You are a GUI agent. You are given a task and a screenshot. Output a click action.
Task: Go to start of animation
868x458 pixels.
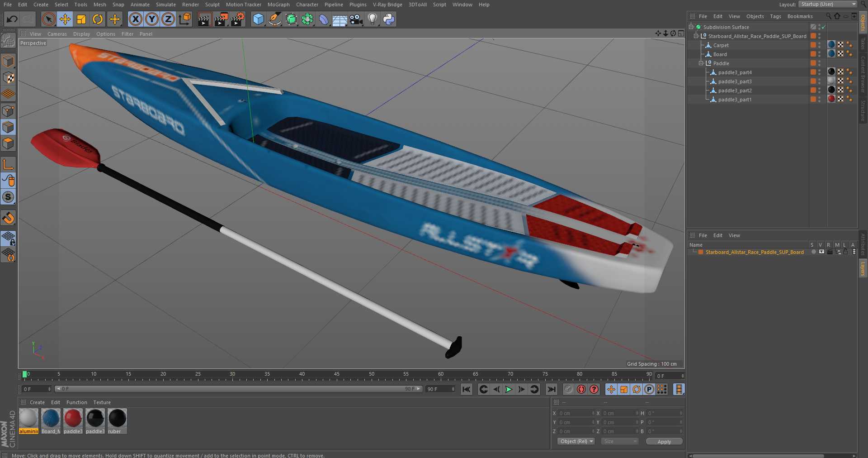click(x=467, y=389)
